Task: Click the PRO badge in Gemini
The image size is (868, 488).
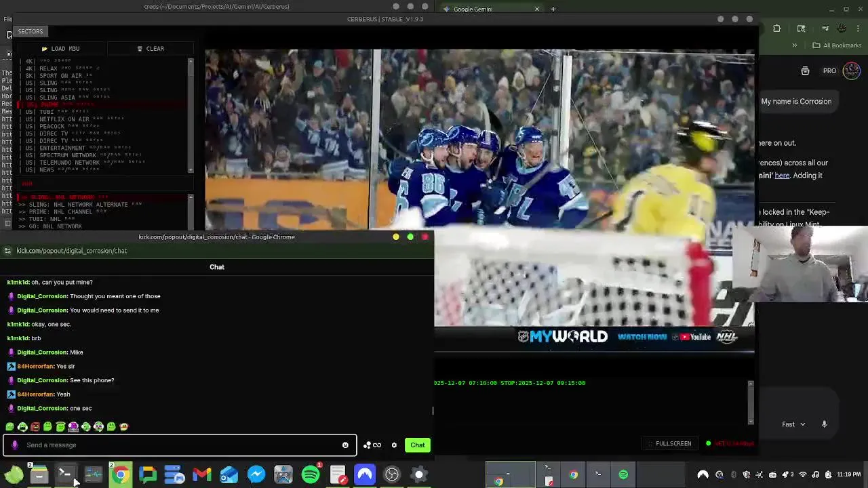Action: coord(829,70)
